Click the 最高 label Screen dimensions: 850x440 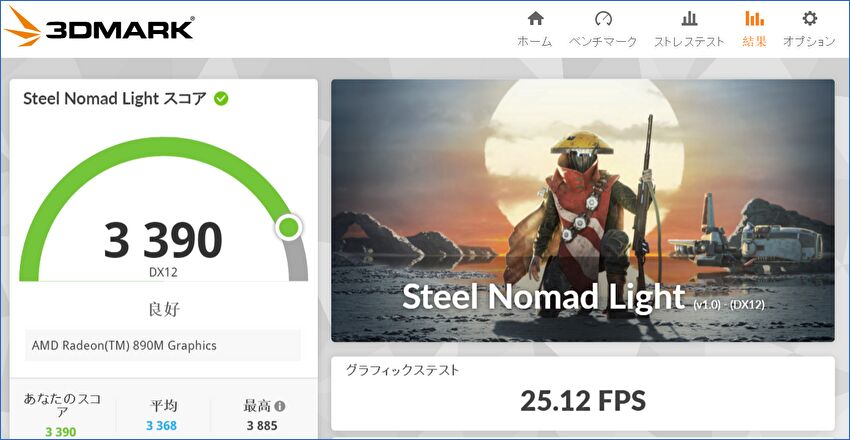point(257,406)
